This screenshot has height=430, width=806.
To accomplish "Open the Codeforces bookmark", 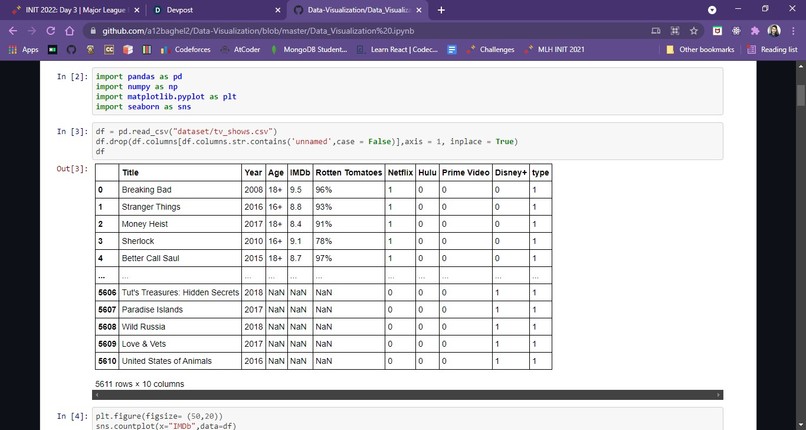I will 185,50.
